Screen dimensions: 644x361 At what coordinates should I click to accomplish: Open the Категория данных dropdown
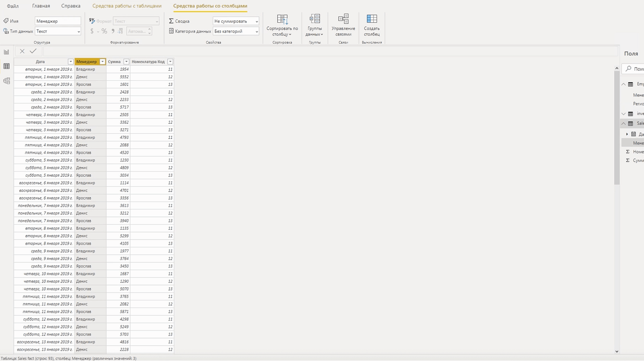236,31
